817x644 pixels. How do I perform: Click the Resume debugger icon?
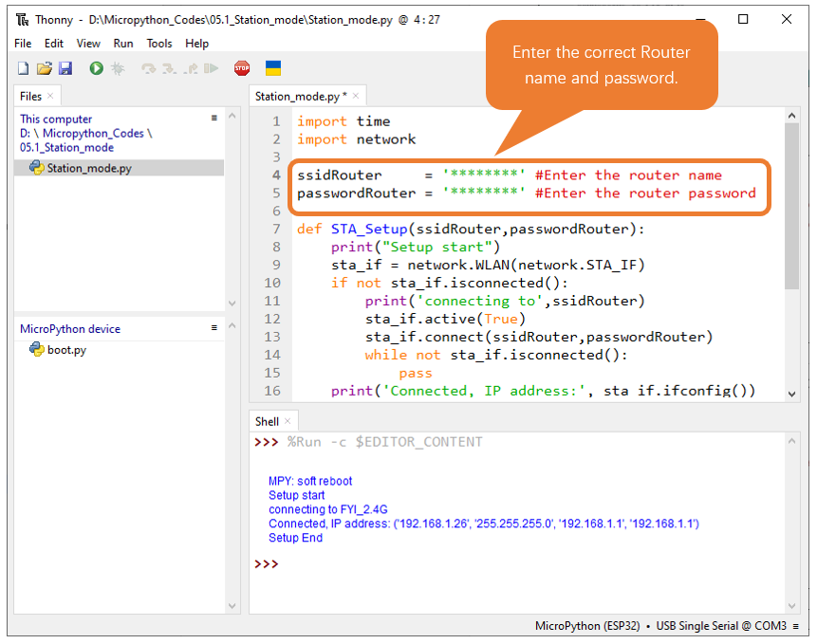[211, 68]
